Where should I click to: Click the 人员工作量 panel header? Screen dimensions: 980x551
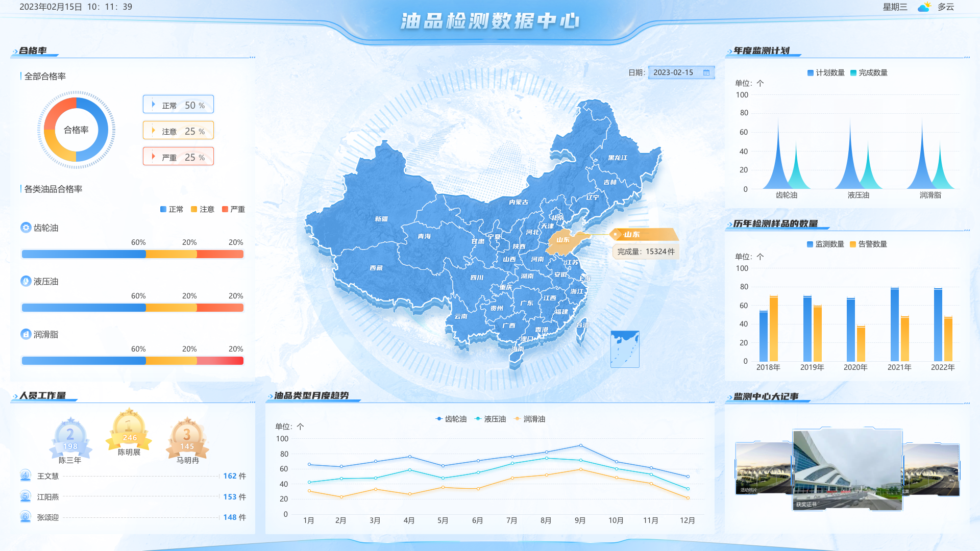pyautogui.click(x=43, y=394)
